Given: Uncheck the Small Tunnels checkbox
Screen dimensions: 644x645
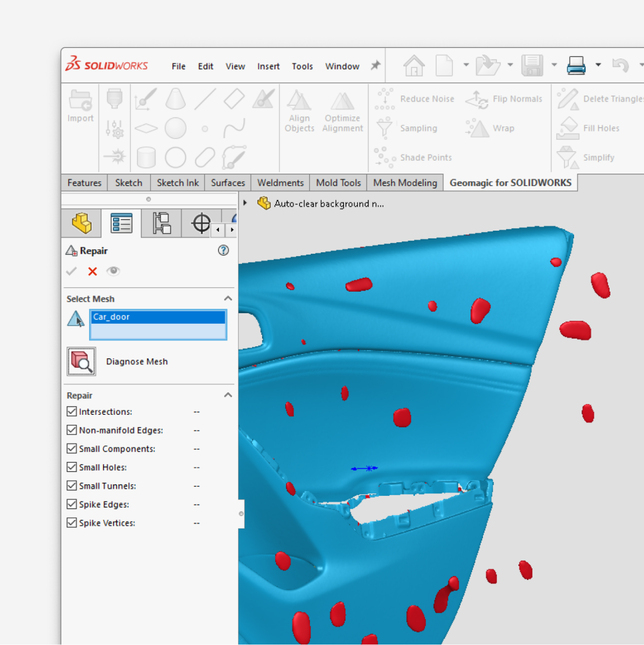Looking at the screenshot, I should 72,485.
